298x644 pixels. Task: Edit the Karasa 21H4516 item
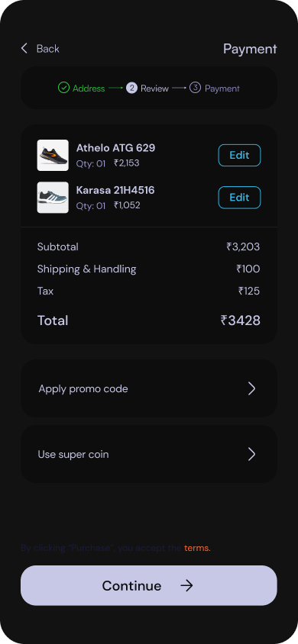point(239,198)
